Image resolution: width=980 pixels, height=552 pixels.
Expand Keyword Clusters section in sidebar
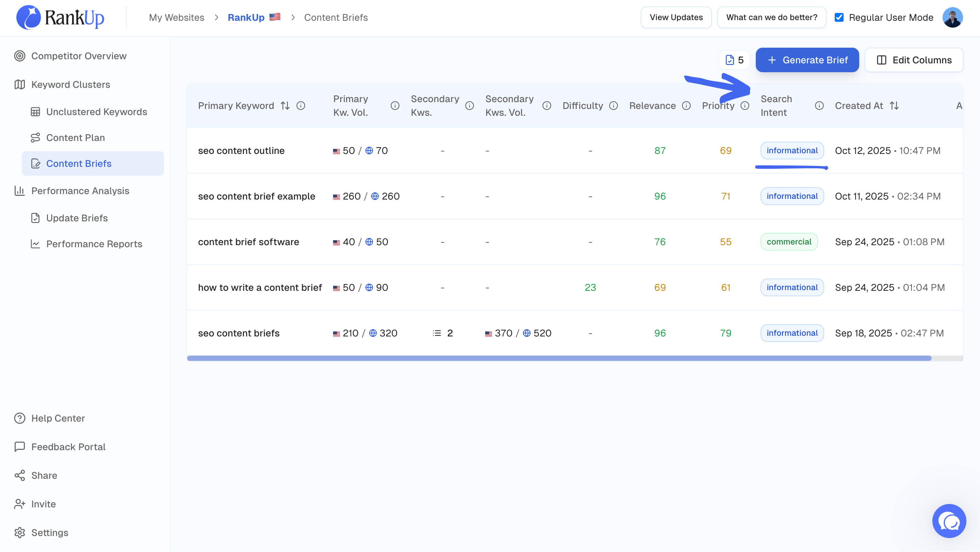pyautogui.click(x=70, y=84)
